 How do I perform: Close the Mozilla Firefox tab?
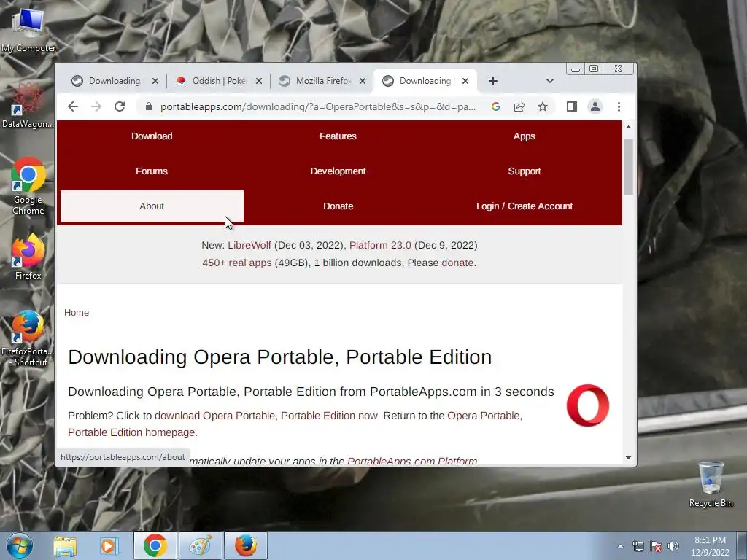[363, 81]
